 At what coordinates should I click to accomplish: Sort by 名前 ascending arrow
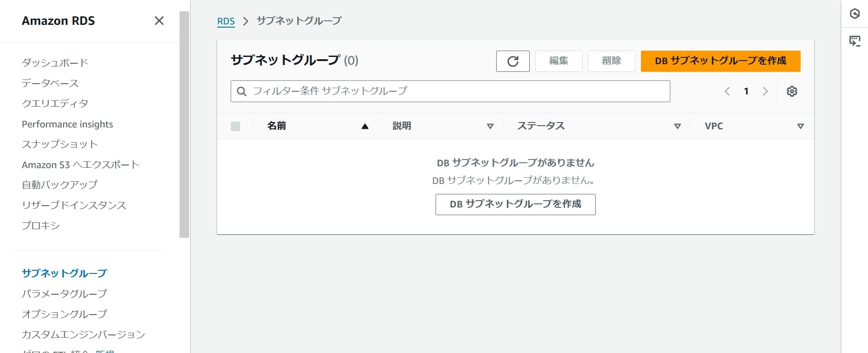365,127
